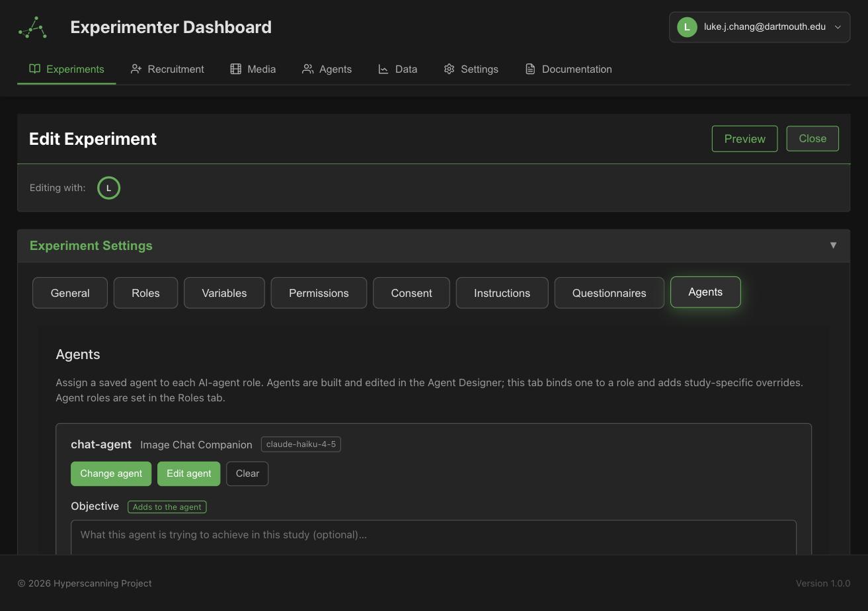Open the Questionnaires settings tab

(609, 293)
